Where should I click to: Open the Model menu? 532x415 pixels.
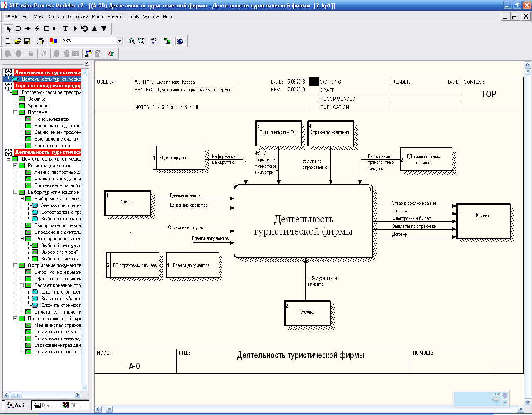(x=98, y=17)
